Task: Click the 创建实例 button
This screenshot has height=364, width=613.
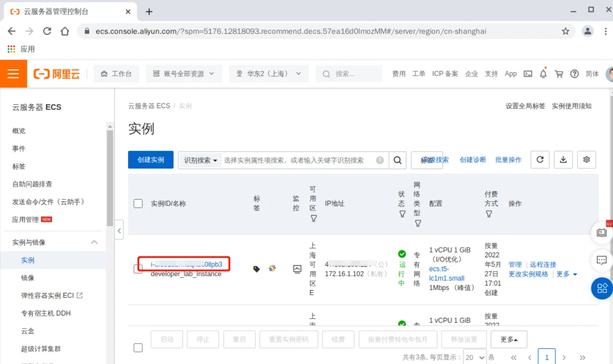Action: point(151,160)
